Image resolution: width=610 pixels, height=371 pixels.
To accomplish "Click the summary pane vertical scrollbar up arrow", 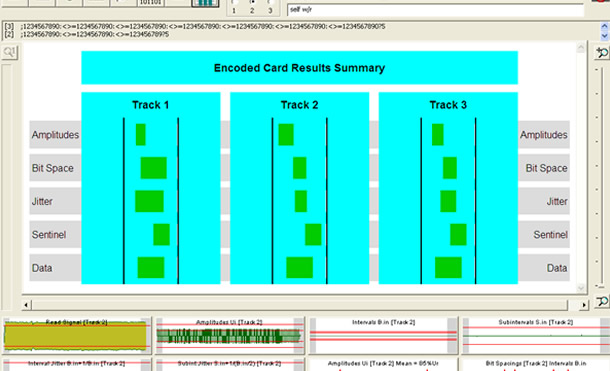I will pyautogui.click(x=581, y=48).
